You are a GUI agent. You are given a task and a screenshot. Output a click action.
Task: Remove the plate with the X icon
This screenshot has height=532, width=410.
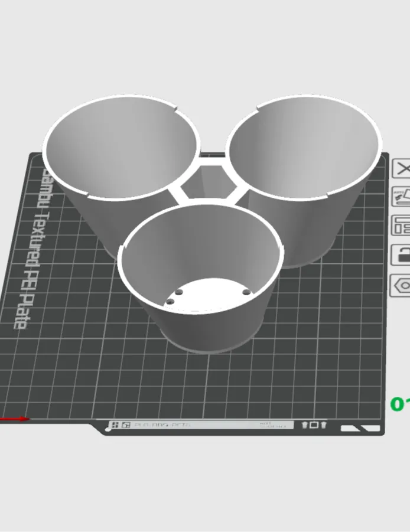[402, 168]
